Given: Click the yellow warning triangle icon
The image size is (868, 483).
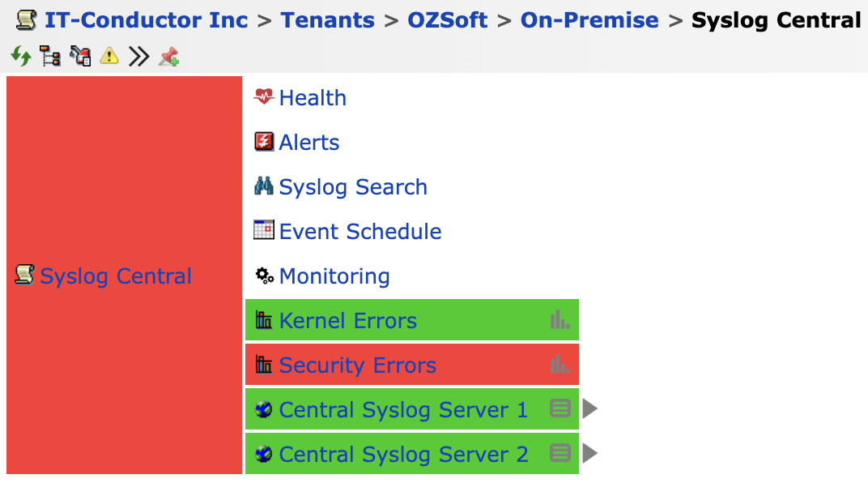Looking at the screenshot, I should pyautogui.click(x=109, y=56).
